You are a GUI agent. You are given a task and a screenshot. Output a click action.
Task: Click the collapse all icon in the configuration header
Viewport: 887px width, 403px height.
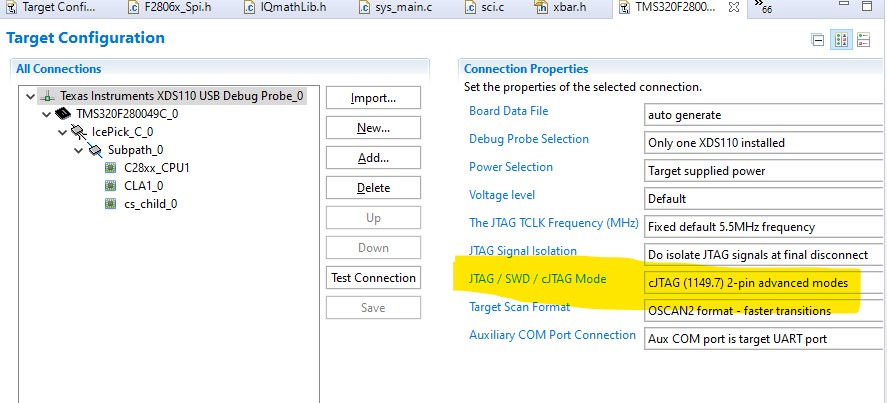point(818,40)
